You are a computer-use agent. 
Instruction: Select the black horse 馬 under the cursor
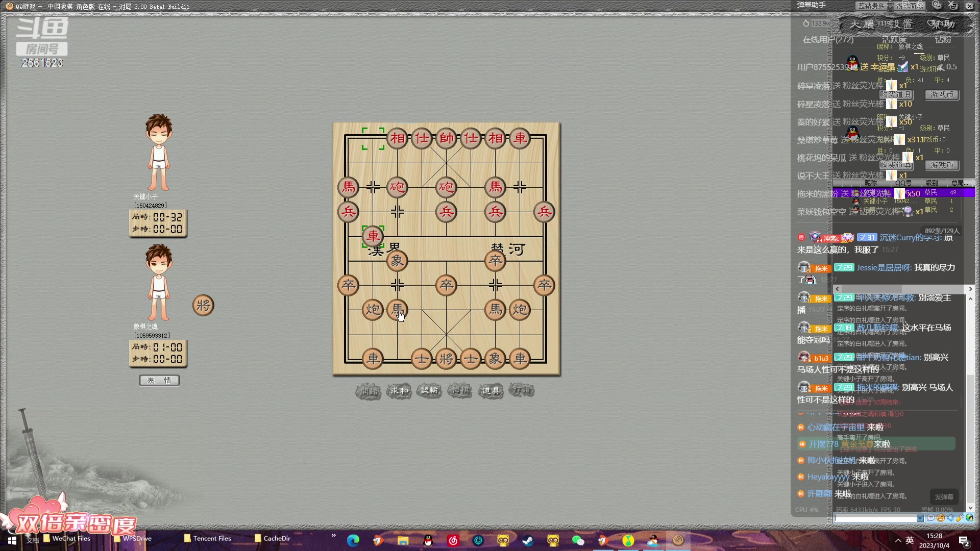[x=397, y=309]
